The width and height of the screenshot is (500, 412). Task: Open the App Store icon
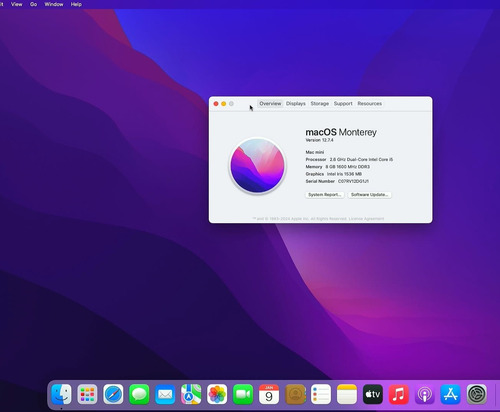point(451,394)
